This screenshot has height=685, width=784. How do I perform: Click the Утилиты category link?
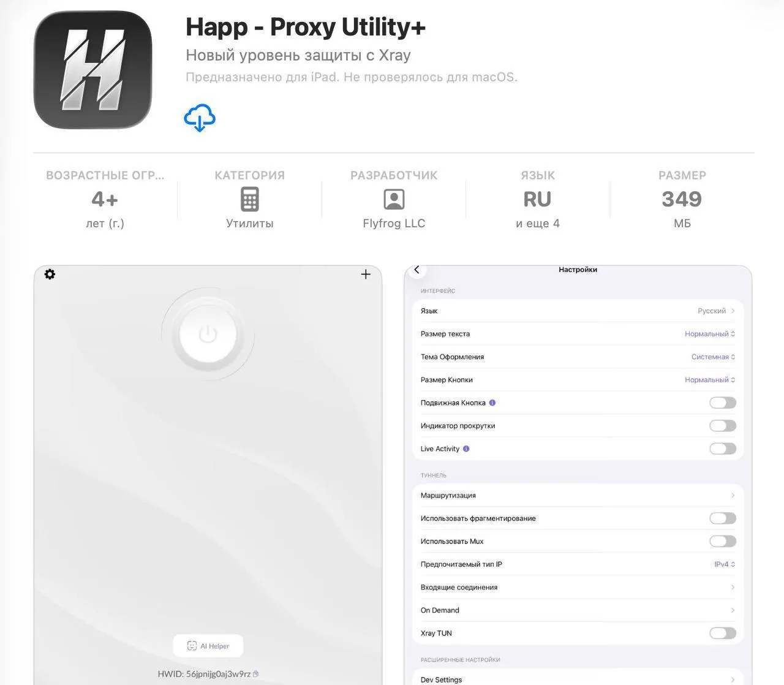[250, 223]
